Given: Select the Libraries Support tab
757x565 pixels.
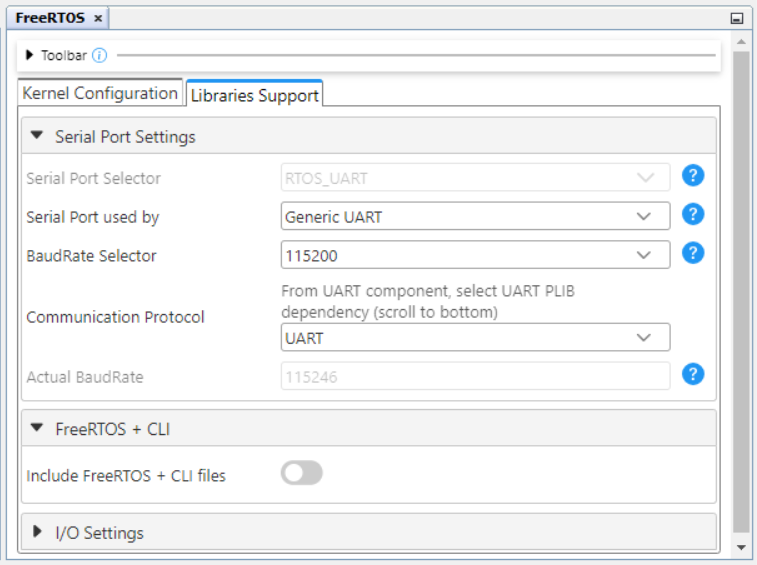Looking at the screenshot, I should (254, 94).
